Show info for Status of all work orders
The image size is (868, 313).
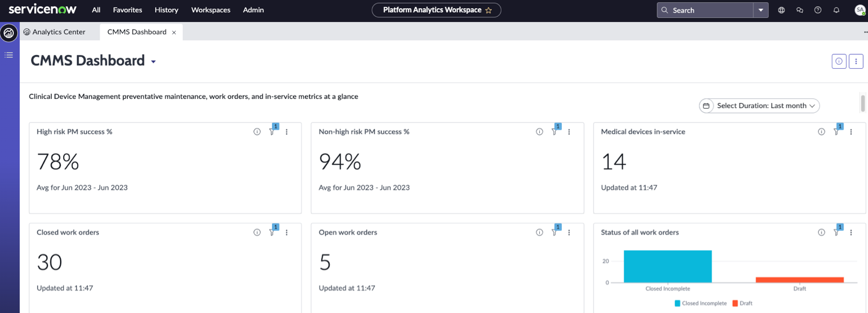(821, 233)
